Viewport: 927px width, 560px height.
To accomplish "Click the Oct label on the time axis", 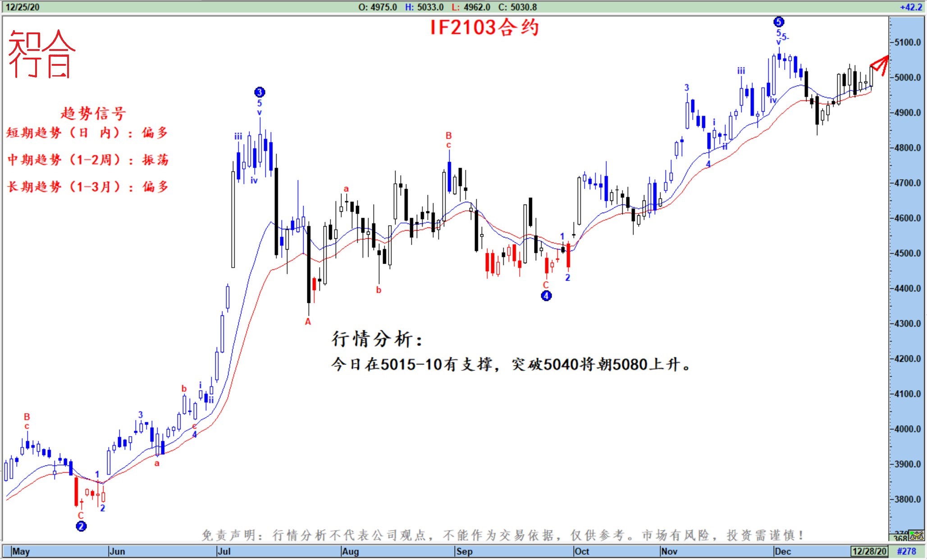I will pyautogui.click(x=582, y=551).
